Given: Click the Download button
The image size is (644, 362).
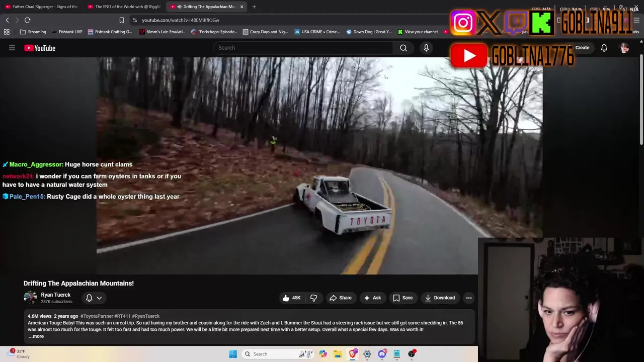Looking at the screenshot, I should point(440,298).
